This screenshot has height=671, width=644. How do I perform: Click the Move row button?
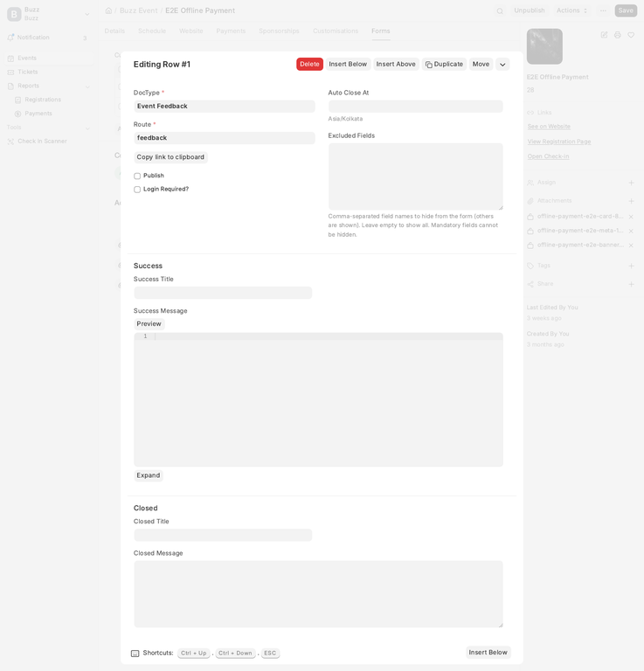pyautogui.click(x=481, y=64)
